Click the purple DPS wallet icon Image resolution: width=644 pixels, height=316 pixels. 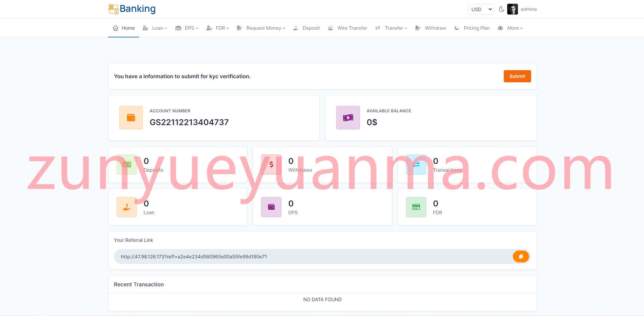271,207
